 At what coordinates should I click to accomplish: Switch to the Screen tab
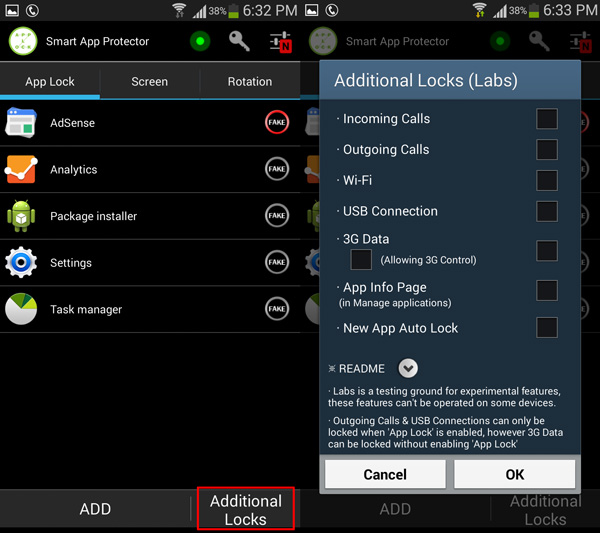(x=150, y=81)
